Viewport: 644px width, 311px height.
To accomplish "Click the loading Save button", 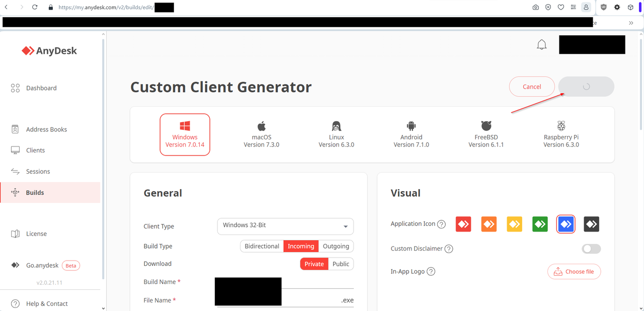I will tap(586, 87).
